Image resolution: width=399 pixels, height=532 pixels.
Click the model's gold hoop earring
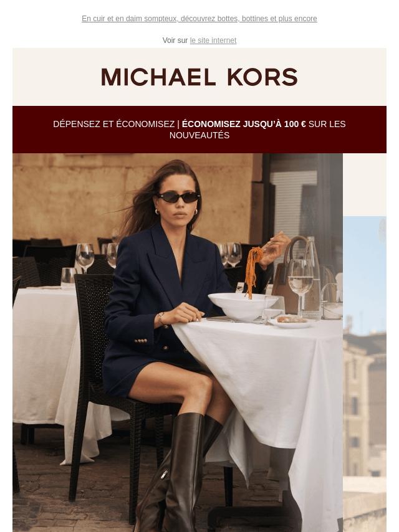[x=158, y=212]
